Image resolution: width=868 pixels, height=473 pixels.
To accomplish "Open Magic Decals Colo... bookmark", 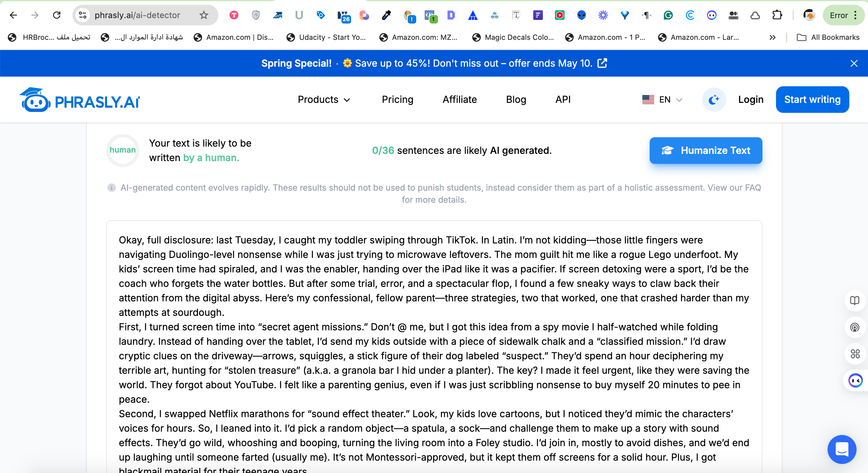I will [x=513, y=37].
